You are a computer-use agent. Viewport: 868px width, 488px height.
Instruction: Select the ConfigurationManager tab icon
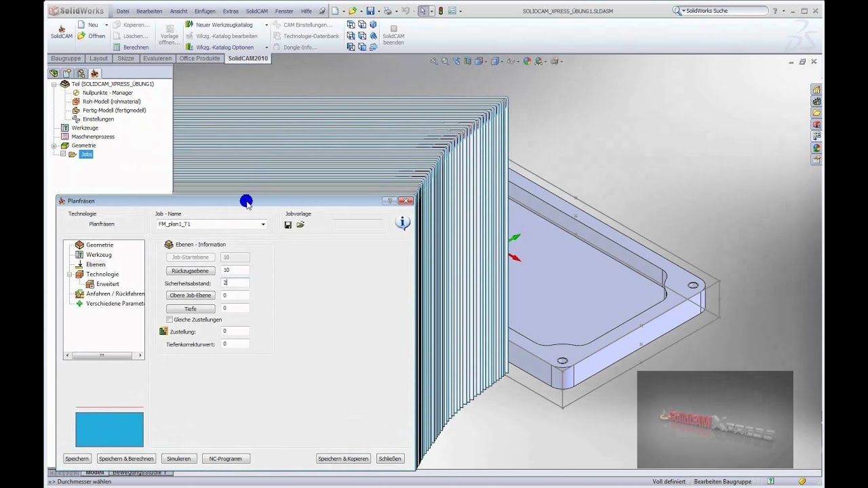pos(81,73)
